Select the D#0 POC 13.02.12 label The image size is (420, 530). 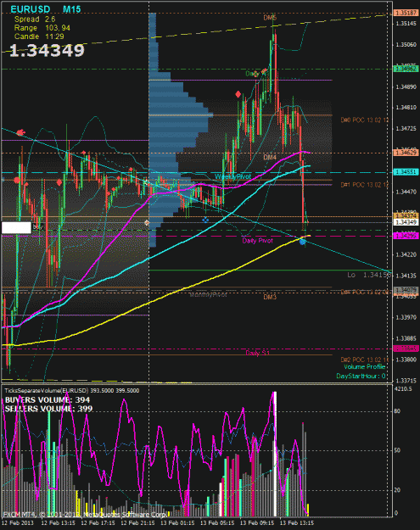[x=365, y=120]
